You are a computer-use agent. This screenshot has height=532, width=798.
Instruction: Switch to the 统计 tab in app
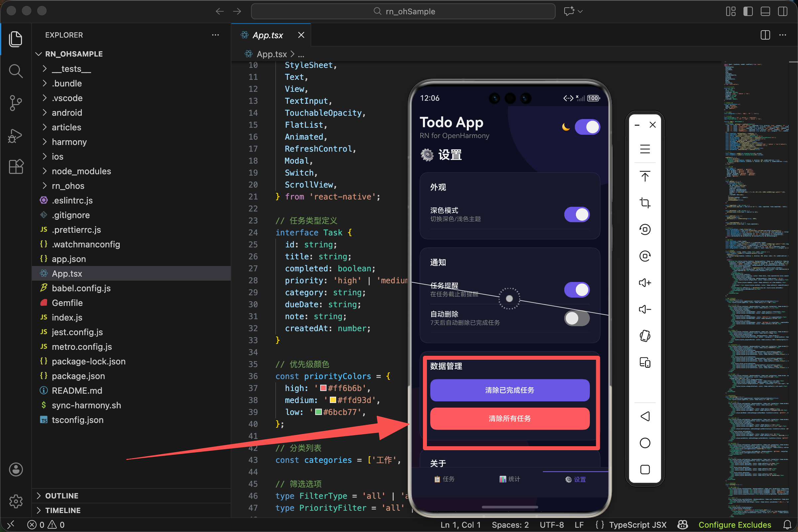pos(510,479)
